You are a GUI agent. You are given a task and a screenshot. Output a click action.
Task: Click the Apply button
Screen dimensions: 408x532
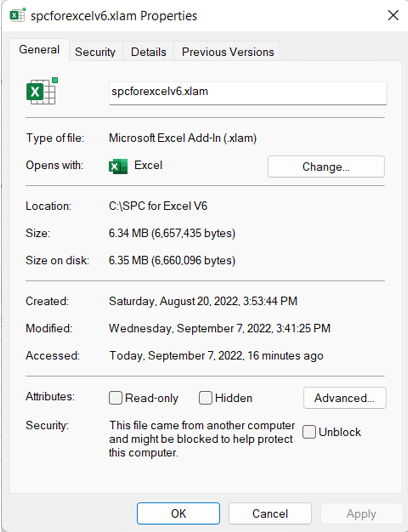361,513
